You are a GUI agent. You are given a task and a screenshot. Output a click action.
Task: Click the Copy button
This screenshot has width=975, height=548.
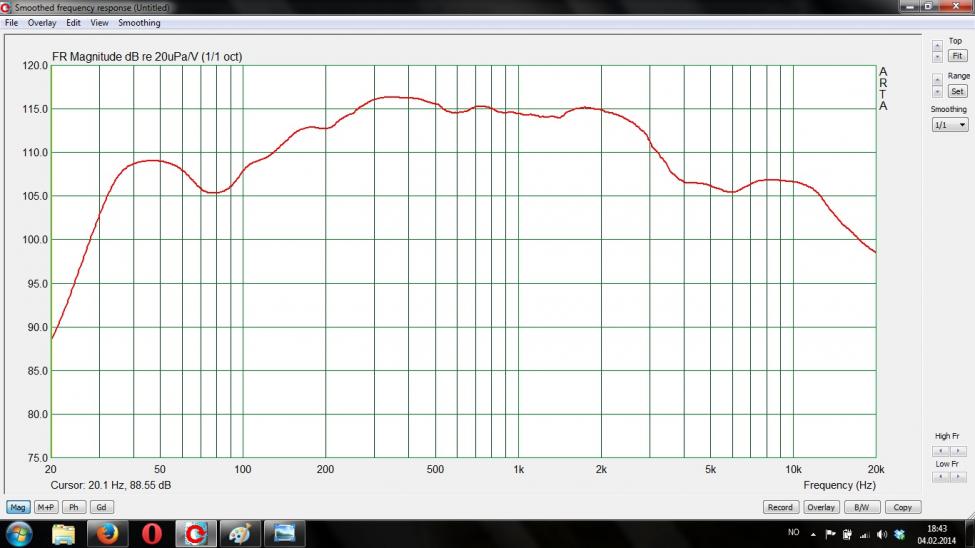(902, 508)
